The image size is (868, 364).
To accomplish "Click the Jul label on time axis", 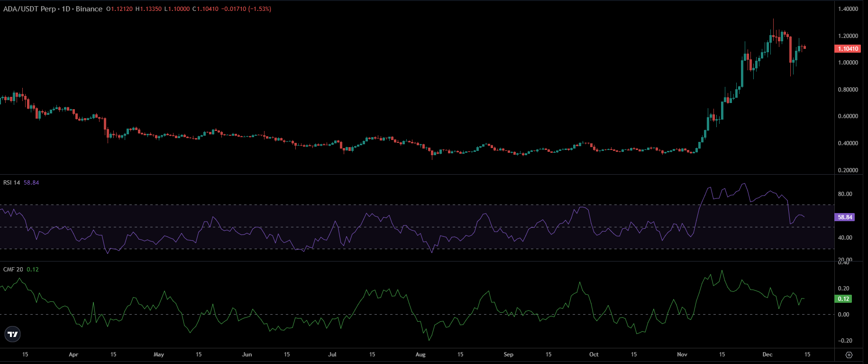I will 332,355.
